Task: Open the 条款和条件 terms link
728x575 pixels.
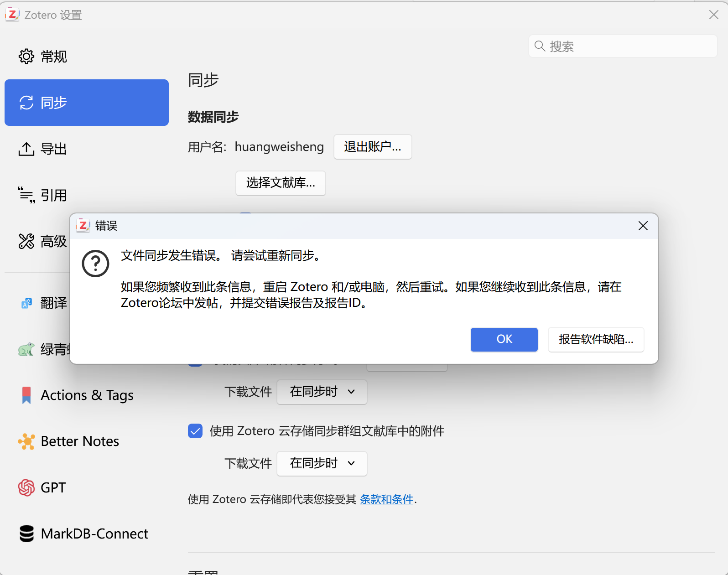Action: coord(386,499)
